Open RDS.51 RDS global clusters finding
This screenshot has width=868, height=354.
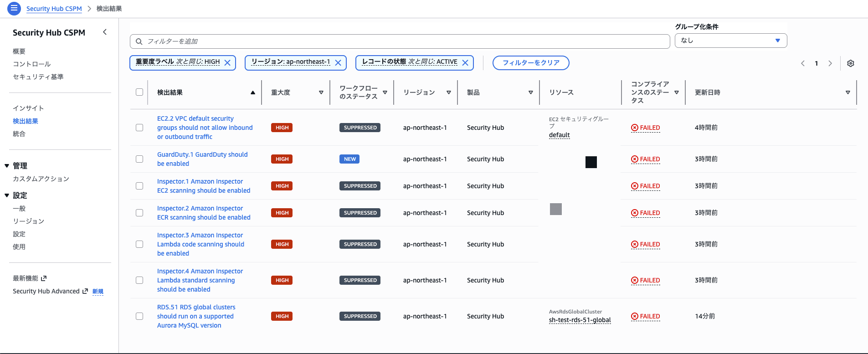coord(196,316)
